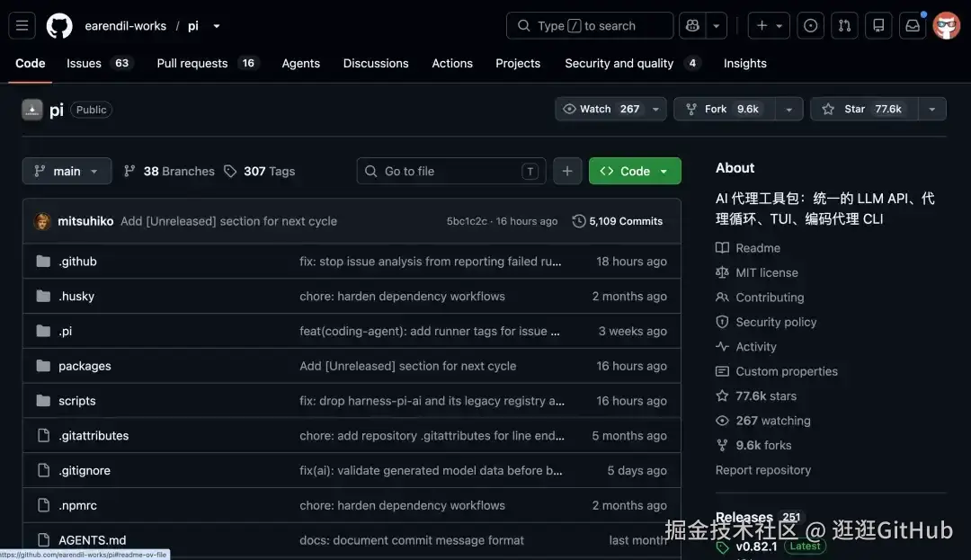This screenshot has width=971, height=560.
Task: Open the Copilot chat icon
Action: pos(692,26)
